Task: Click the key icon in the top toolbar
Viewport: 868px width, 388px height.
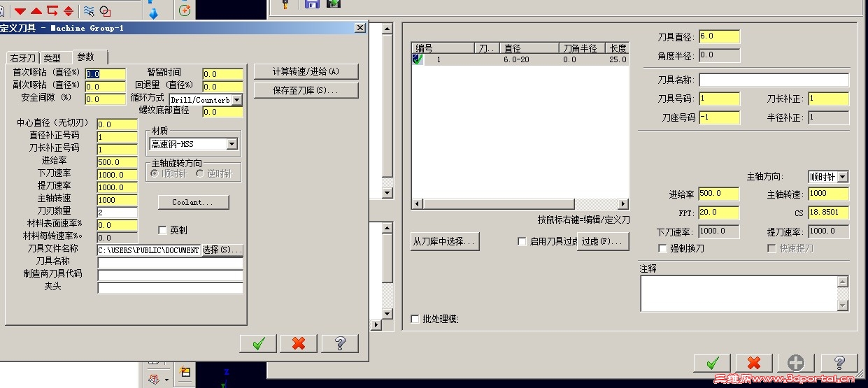Action: coord(285,3)
